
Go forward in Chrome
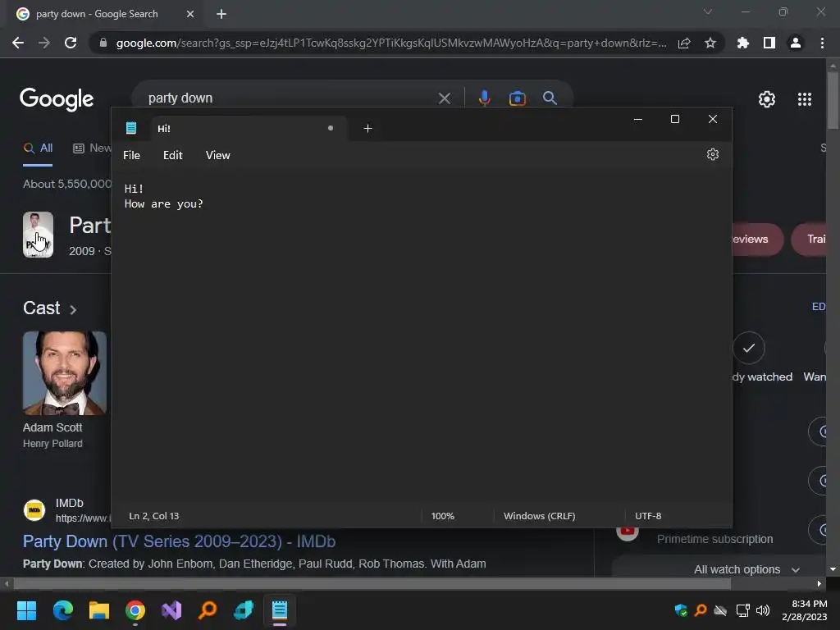[44, 43]
